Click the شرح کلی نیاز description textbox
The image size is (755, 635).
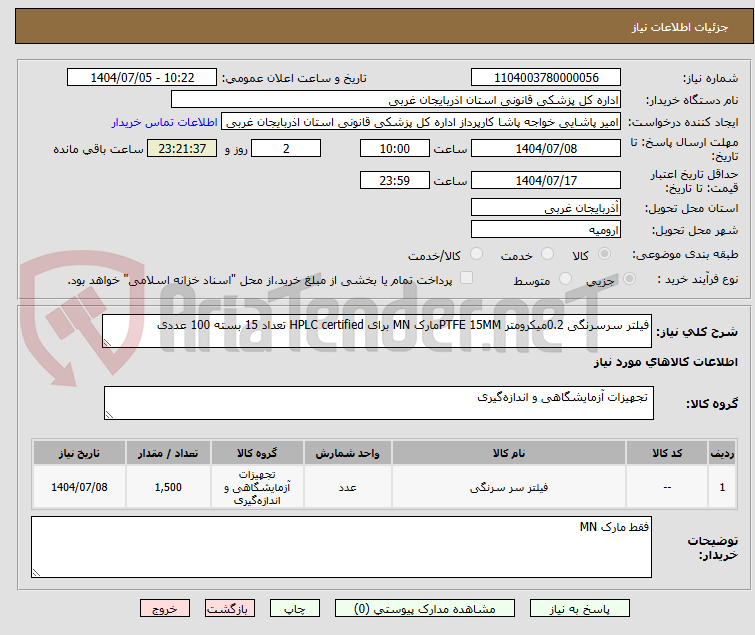(377, 331)
